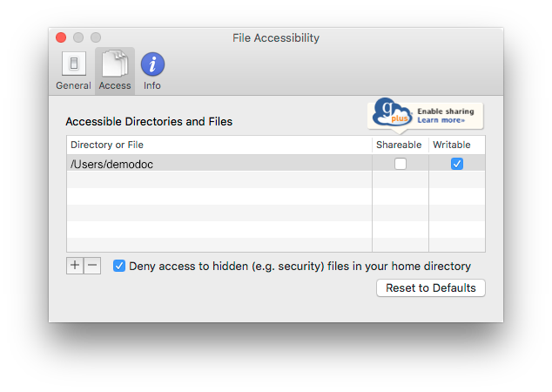Click the gray minimize window button
Screen dimensions: 552x392
[78, 37]
